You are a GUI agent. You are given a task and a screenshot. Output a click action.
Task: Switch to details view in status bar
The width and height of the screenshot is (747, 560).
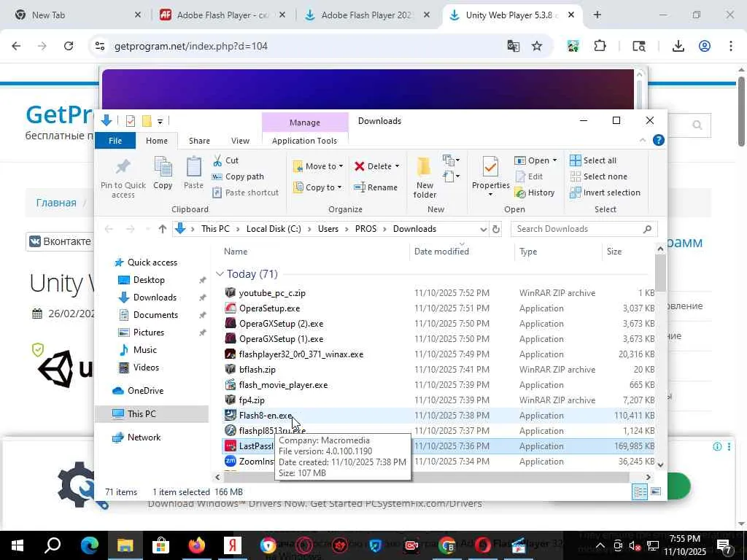pyautogui.click(x=639, y=491)
